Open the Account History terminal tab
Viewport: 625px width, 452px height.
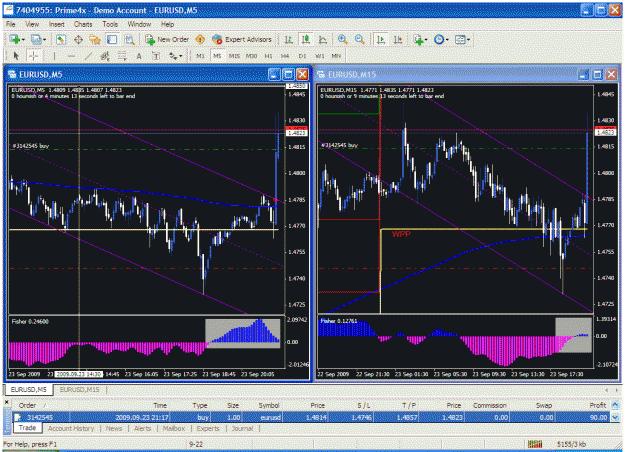click(71, 428)
